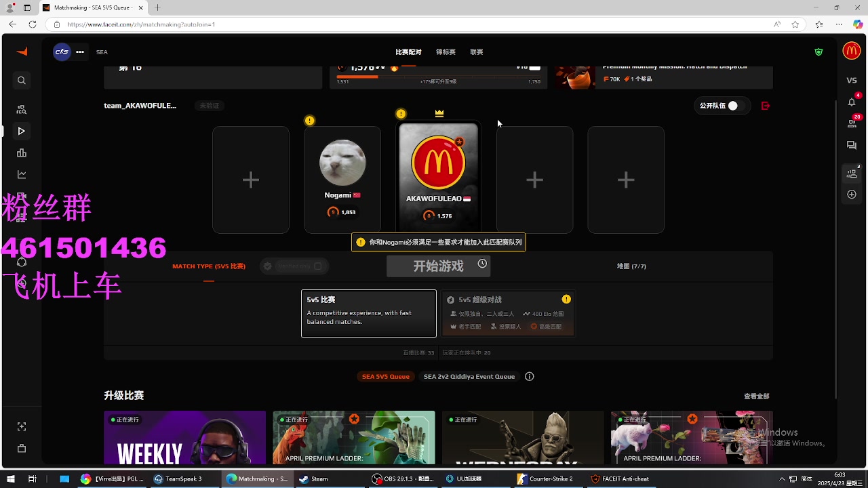Click the plus circle icon in the right sidebar

(852, 195)
